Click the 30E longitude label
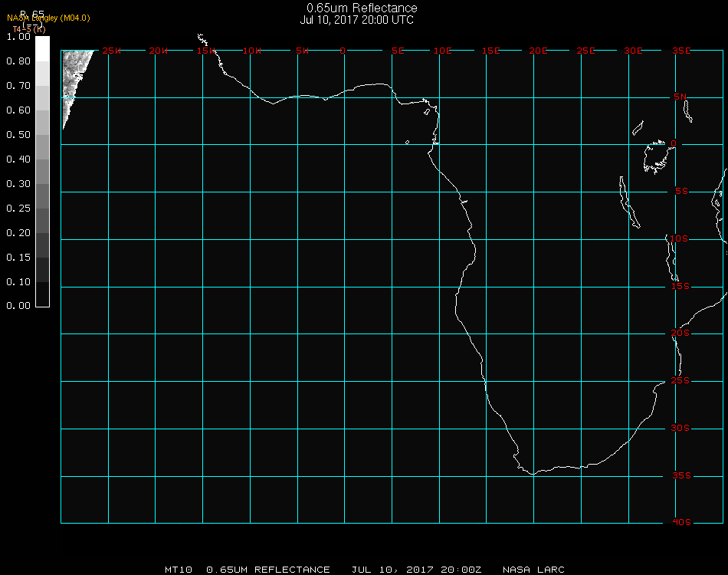This screenshot has height=575, width=728. (633, 51)
